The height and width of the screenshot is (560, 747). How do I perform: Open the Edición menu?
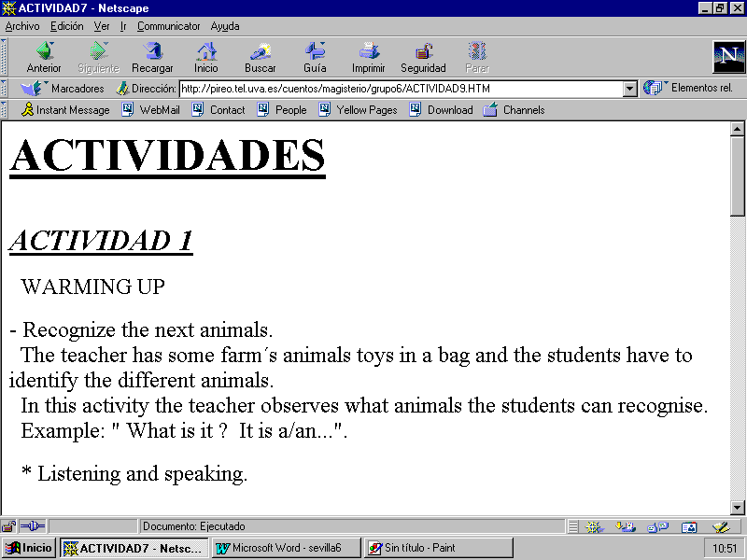67,26
